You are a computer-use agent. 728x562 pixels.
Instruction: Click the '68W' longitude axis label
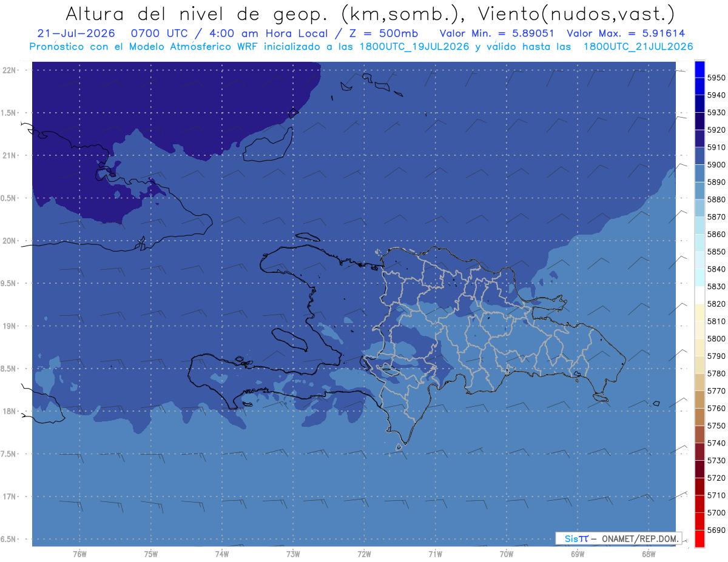point(649,555)
